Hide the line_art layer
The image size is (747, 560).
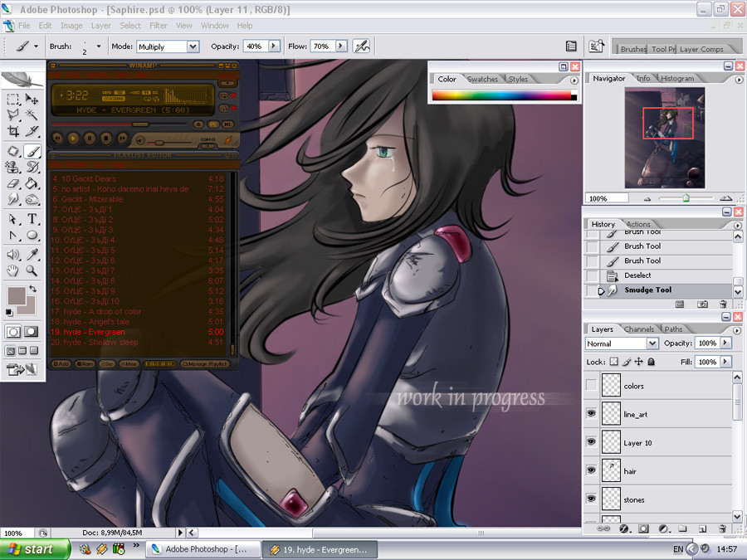pos(591,413)
